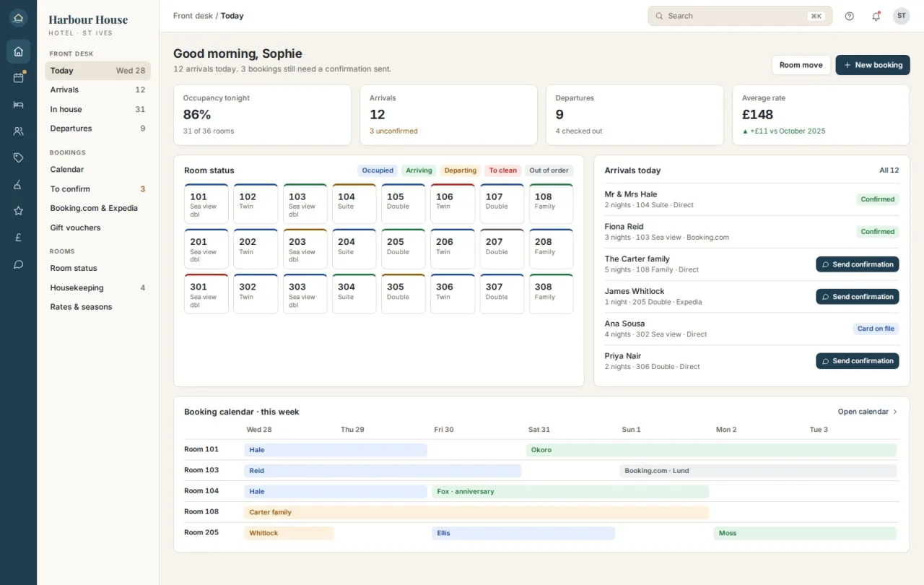Click the Harbour House logo icon

(x=18, y=18)
